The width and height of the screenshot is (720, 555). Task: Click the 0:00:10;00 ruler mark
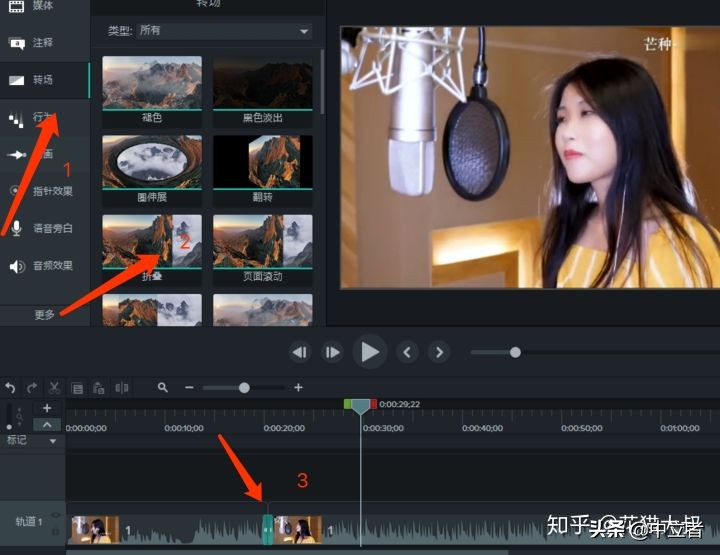(x=184, y=428)
